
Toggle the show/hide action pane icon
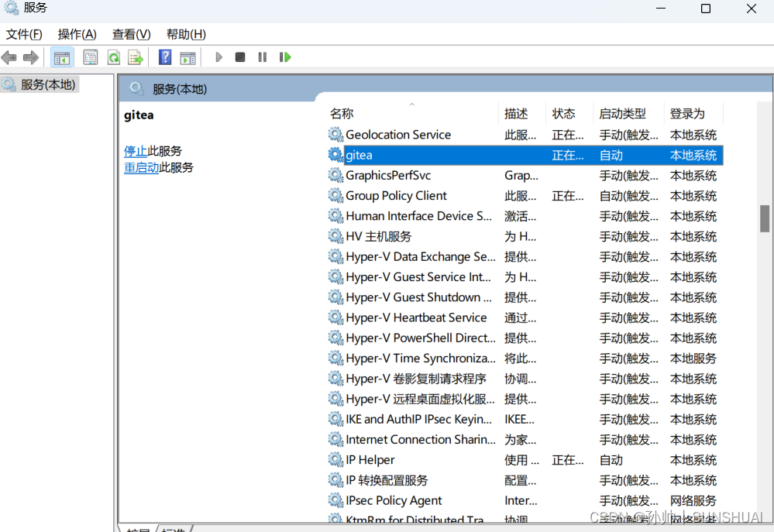click(x=187, y=57)
